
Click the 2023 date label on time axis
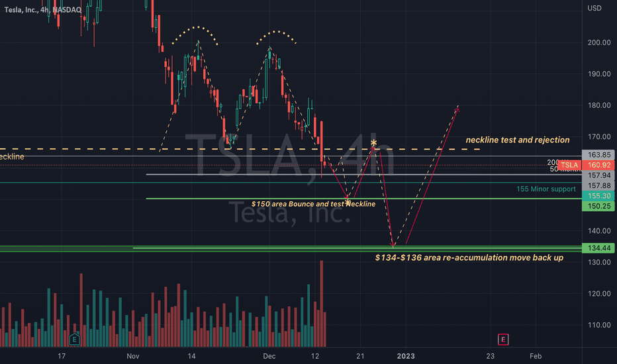pyautogui.click(x=406, y=356)
